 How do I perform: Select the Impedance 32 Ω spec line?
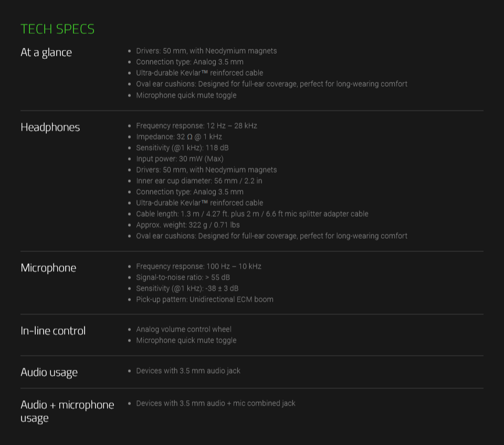pos(179,137)
